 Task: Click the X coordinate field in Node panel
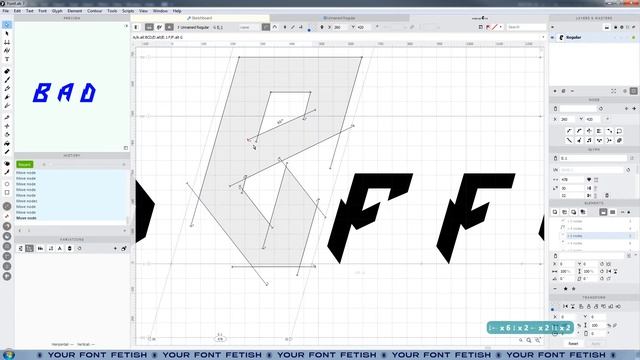point(568,119)
